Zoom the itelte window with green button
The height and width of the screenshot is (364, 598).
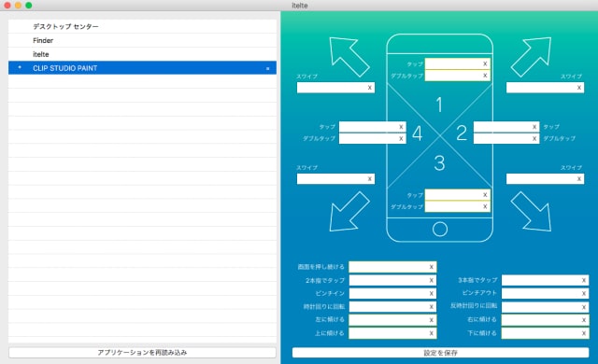pos(29,6)
